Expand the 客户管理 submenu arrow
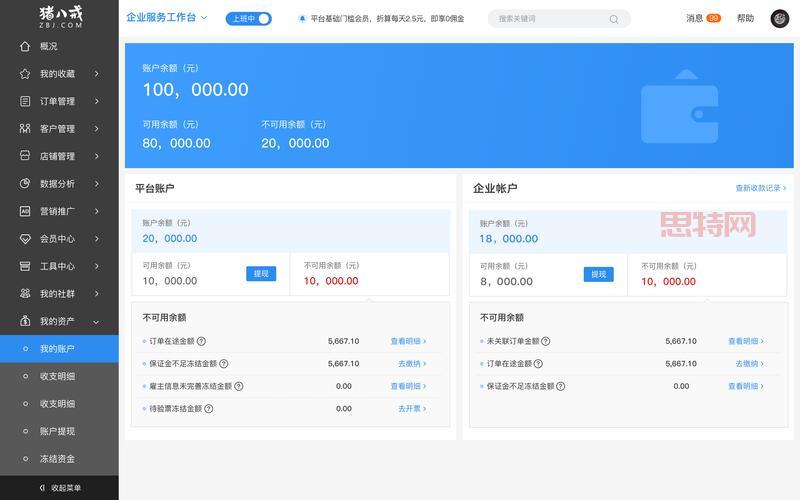This screenshot has width=800, height=500. (x=96, y=129)
